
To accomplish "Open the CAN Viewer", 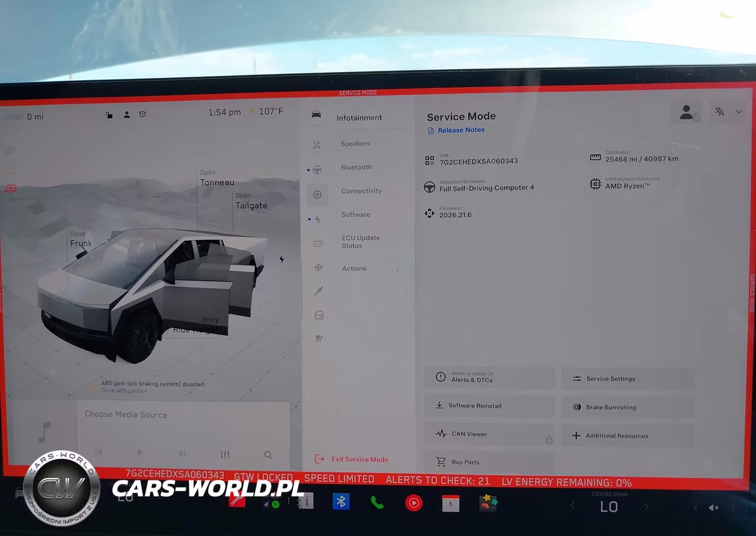I will tap(490, 434).
